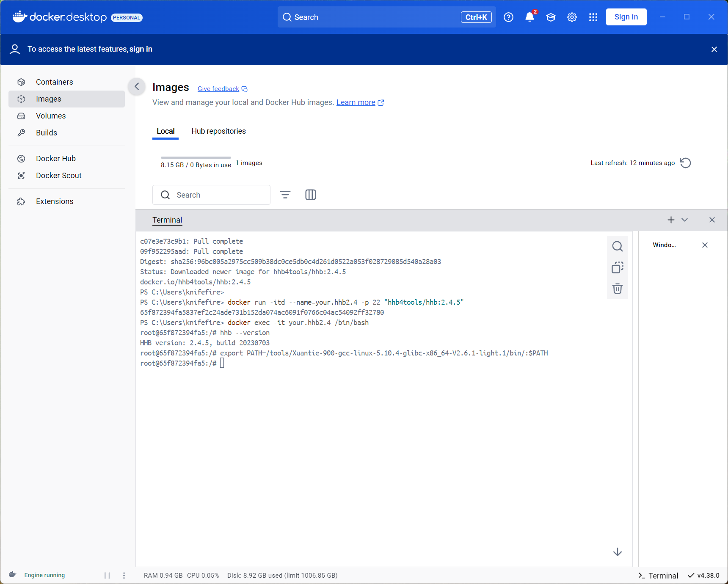
Task: Close the Terminal panel
Action: [712, 220]
